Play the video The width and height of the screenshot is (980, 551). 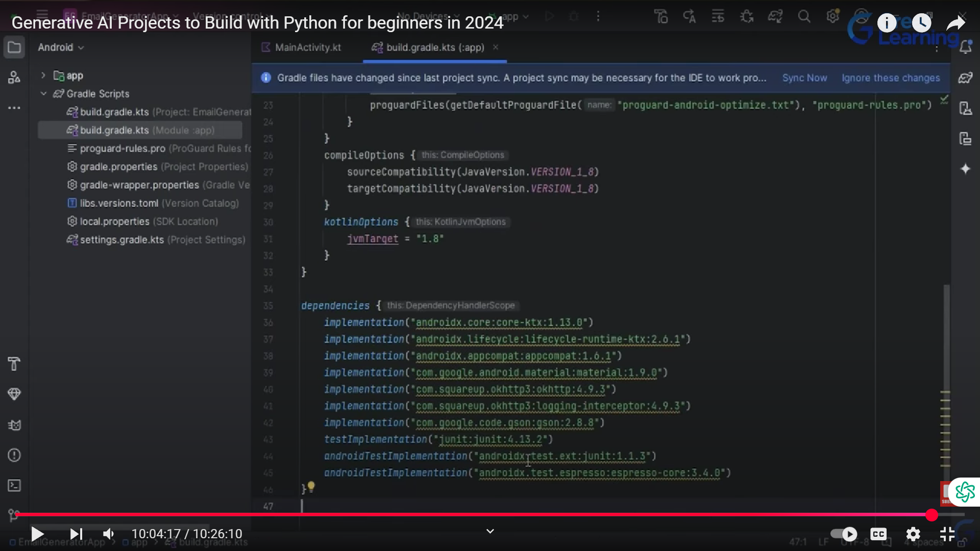[x=37, y=534]
